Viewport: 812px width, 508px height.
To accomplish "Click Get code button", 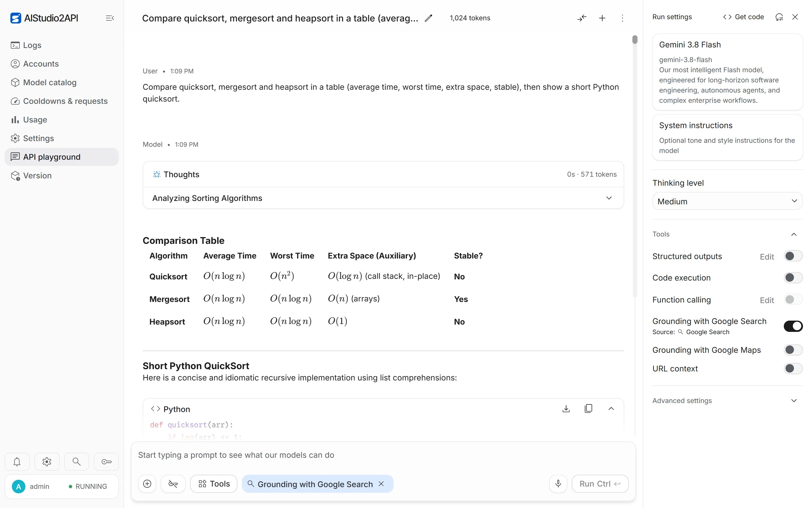I will [743, 17].
